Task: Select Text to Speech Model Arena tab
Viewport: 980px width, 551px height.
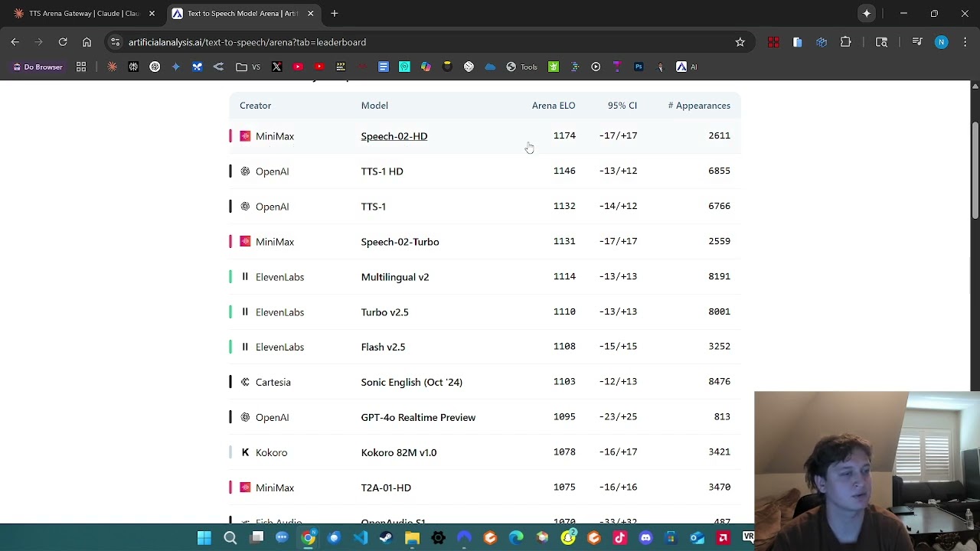Action: [x=243, y=13]
